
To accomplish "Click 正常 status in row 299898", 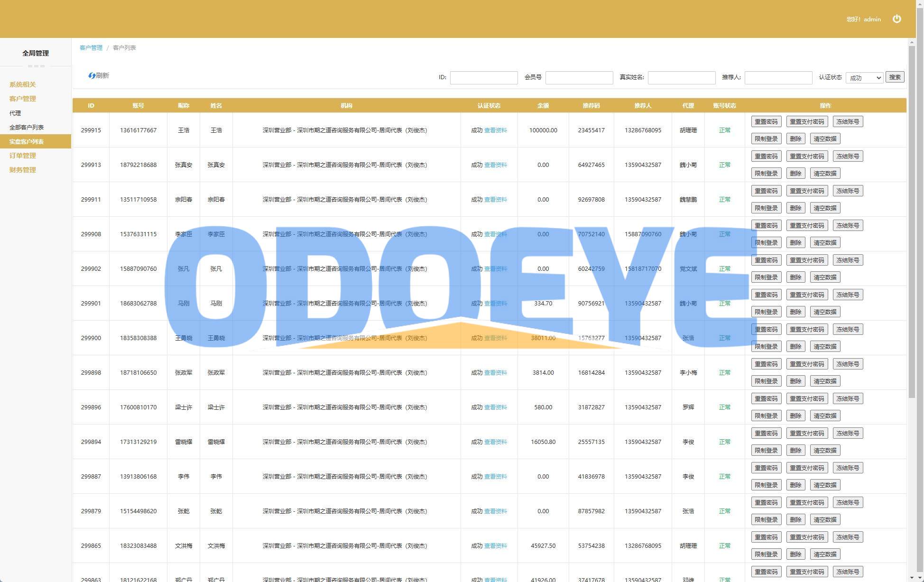I will click(724, 372).
